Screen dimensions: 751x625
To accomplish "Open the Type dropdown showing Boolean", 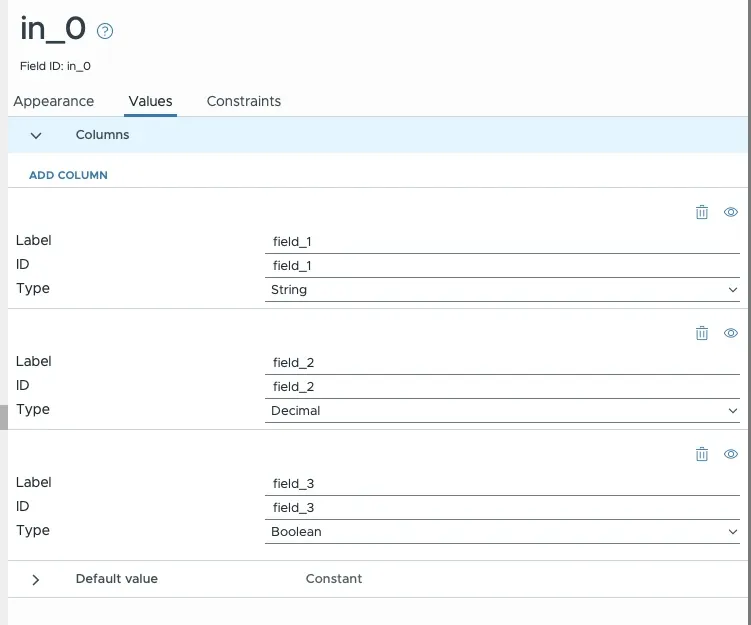I will 502,532.
